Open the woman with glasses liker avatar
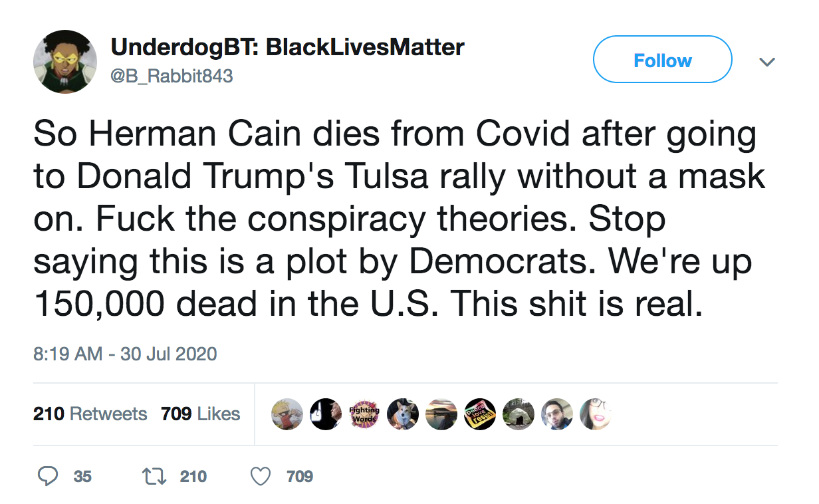819x504 pixels. (595, 414)
